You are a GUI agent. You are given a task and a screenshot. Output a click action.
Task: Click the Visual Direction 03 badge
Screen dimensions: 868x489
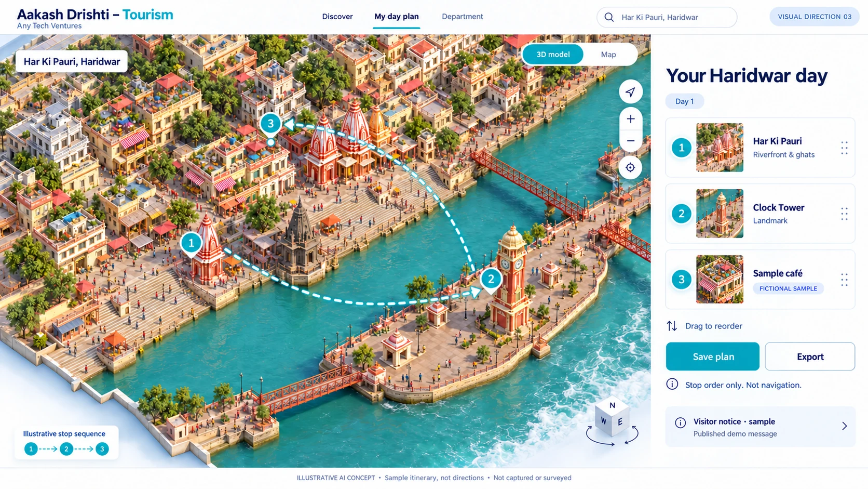tap(814, 17)
